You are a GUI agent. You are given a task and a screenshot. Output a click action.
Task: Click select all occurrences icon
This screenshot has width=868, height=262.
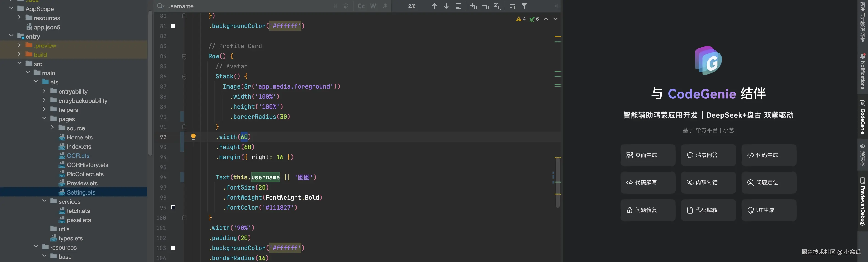click(x=497, y=6)
